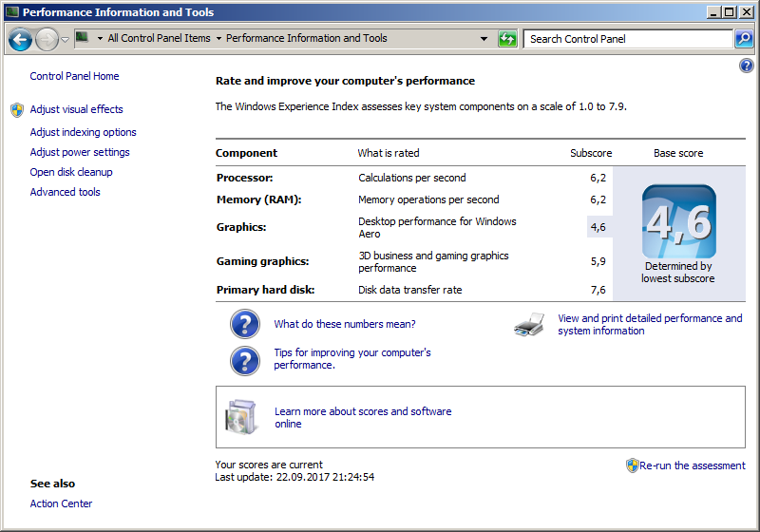
Task: Click the green Refresh button
Action: click(507, 39)
